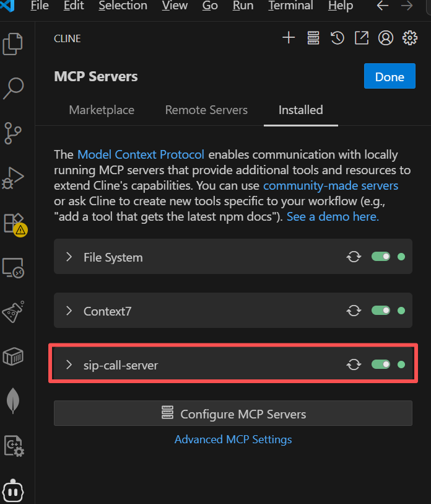
Task: Open Source Control view
Action: [13, 133]
